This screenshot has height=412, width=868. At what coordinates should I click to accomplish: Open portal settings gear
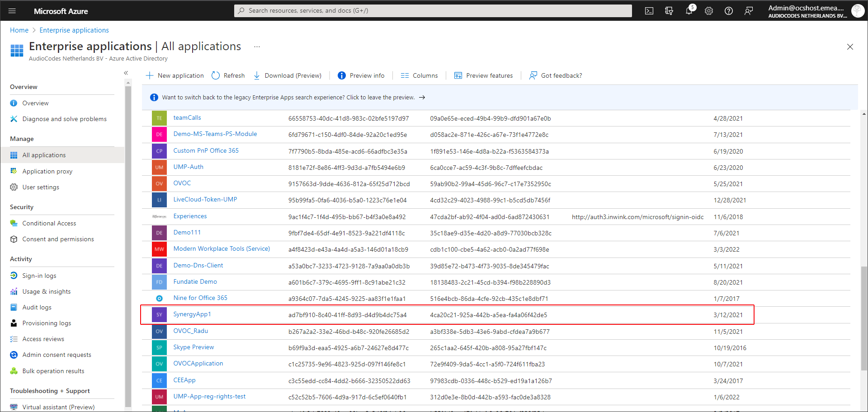tap(709, 11)
